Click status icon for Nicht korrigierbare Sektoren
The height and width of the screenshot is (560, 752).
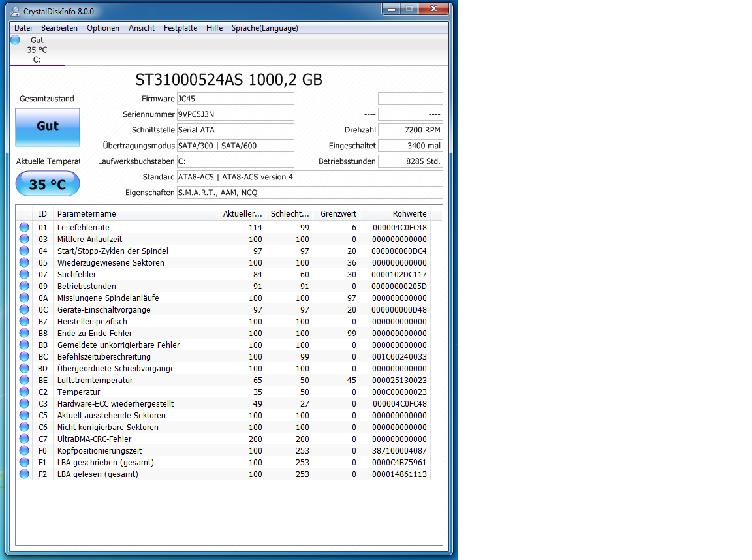point(24,427)
